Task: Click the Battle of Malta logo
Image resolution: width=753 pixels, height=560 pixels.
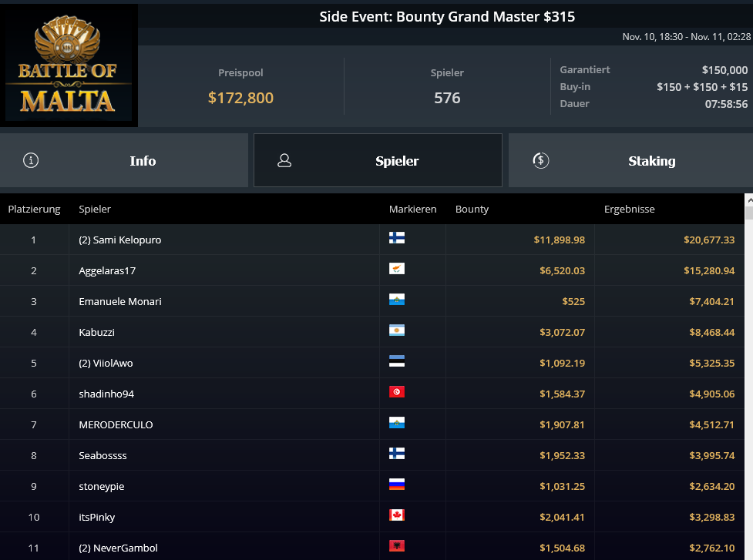Action: (69, 64)
